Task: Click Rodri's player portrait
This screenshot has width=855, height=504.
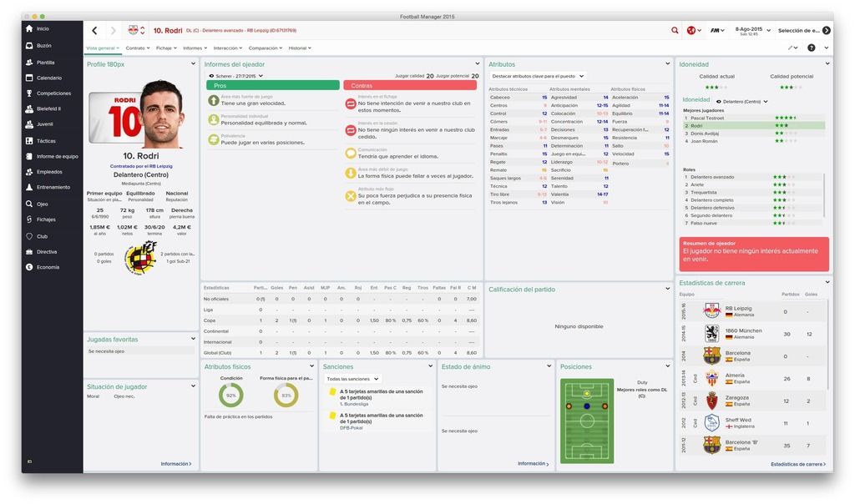Action: [160, 115]
